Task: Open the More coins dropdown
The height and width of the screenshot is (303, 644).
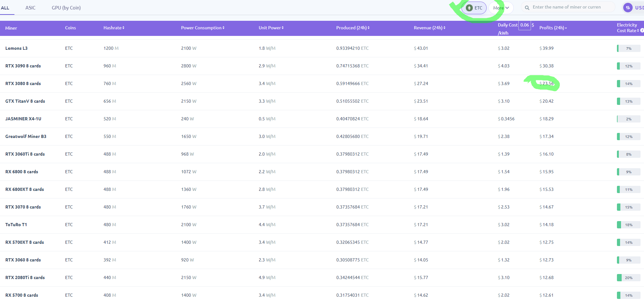Action: coord(501,8)
